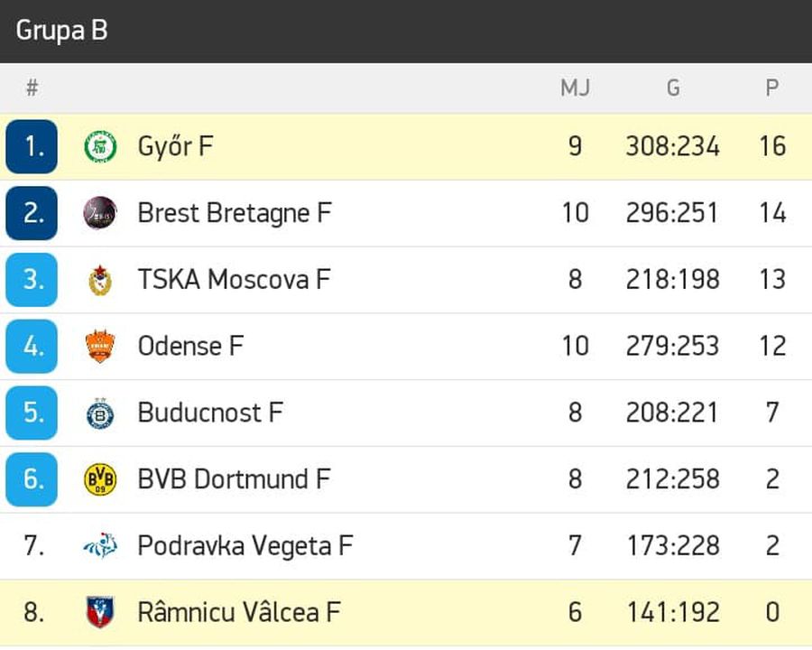Click the Râmnicu Vâlcea F shield
The image size is (812, 650).
tap(100, 612)
